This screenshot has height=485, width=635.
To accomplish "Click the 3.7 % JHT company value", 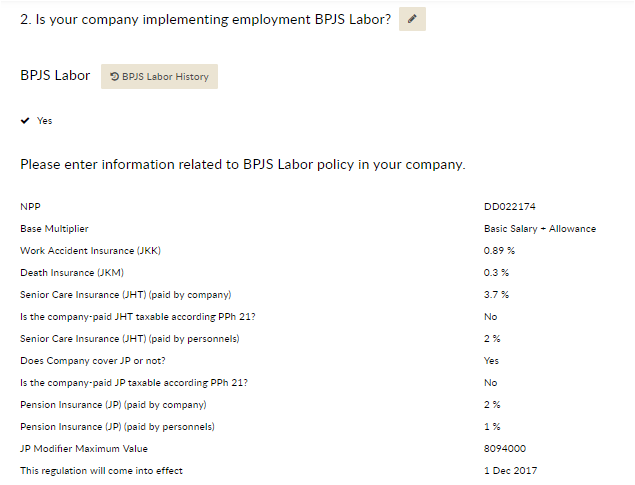I will (496, 295).
